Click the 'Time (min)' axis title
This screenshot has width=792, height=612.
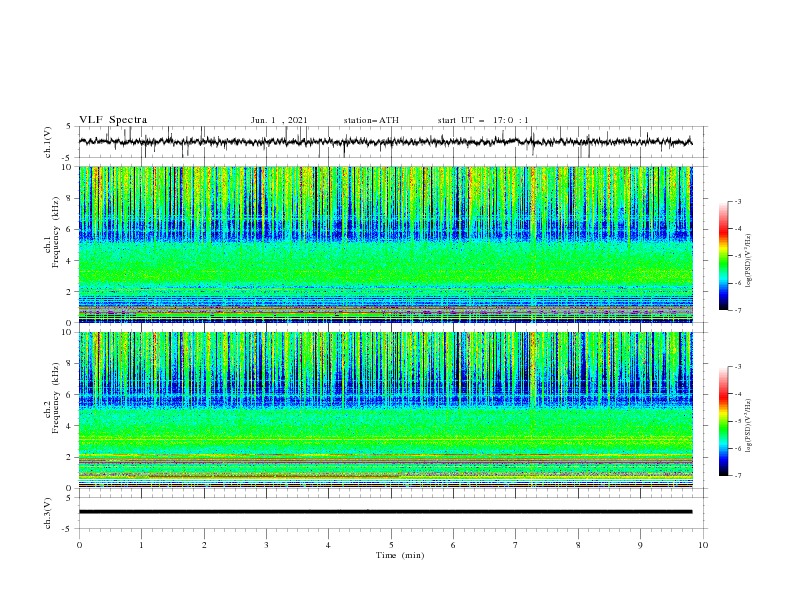tap(400, 555)
